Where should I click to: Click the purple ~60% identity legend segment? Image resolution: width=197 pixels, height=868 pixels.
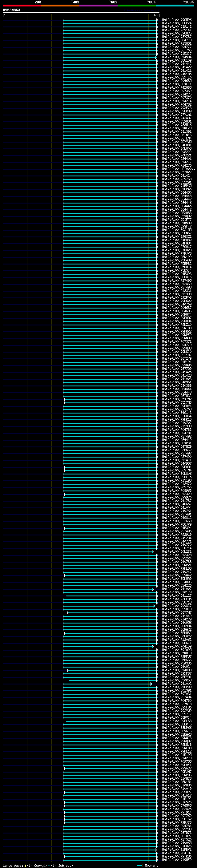(x=98, y=6)
